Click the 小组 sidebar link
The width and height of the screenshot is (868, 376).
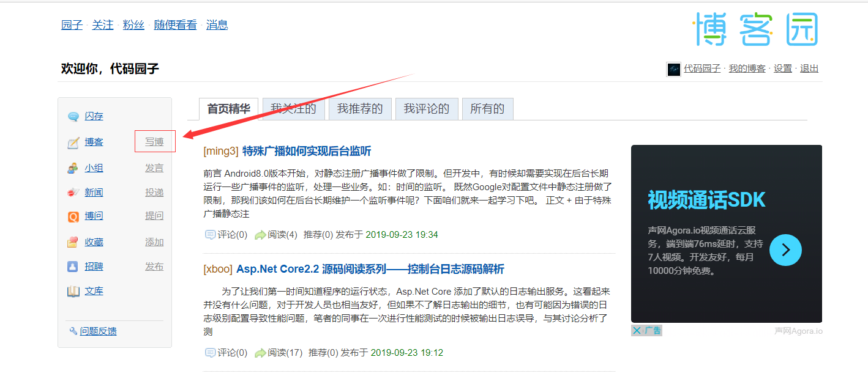pyautogui.click(x=94, y=168)
